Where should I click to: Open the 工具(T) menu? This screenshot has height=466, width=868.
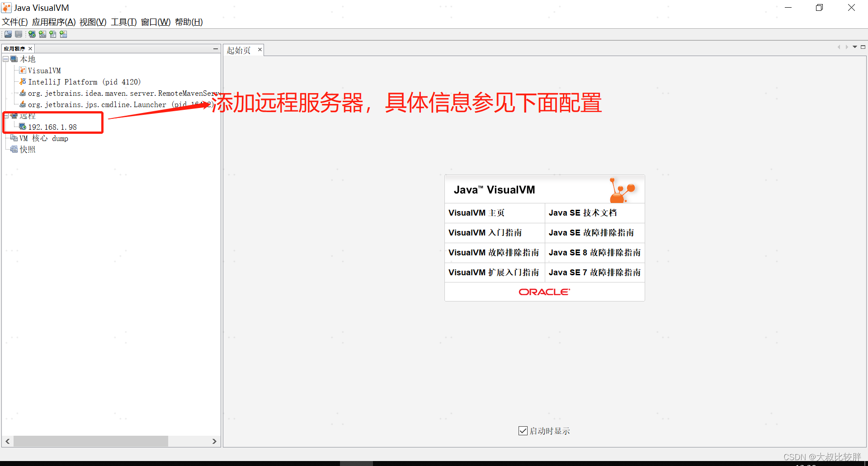124,22
